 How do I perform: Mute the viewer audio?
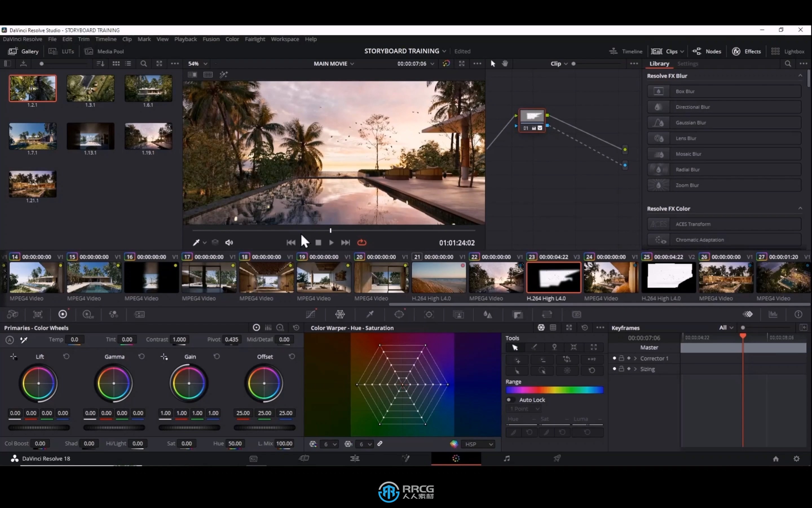(x=229, y=242)
